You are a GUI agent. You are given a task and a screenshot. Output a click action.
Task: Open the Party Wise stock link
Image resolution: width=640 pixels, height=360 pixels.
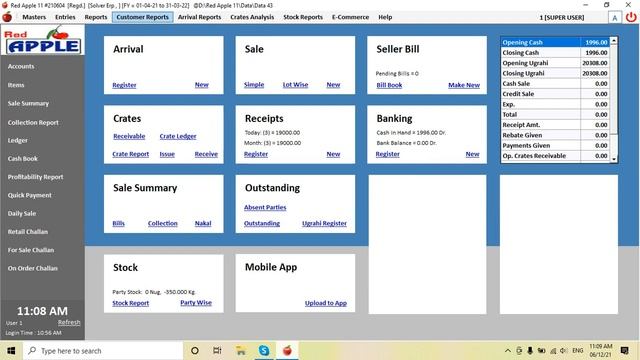pyautogui.click(x=196, y=302)
